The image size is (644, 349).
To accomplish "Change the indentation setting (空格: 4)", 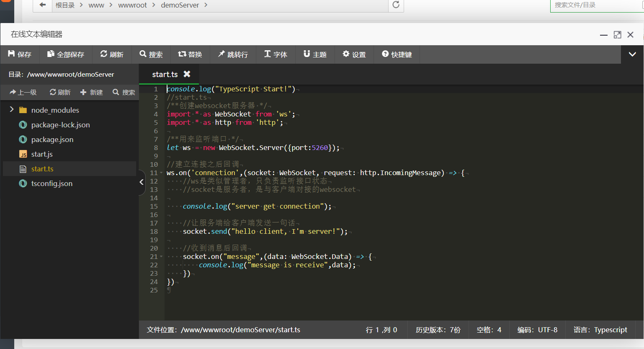I will coord(489,330).
